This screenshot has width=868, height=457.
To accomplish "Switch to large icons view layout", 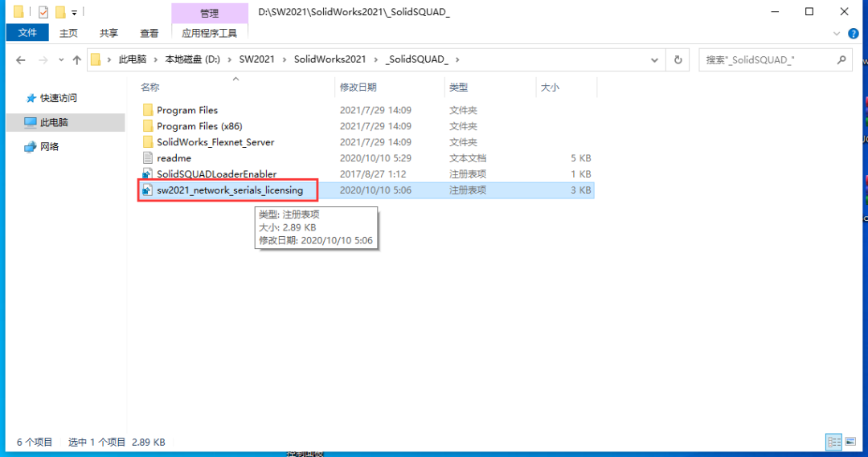I will tap(850, 442).
